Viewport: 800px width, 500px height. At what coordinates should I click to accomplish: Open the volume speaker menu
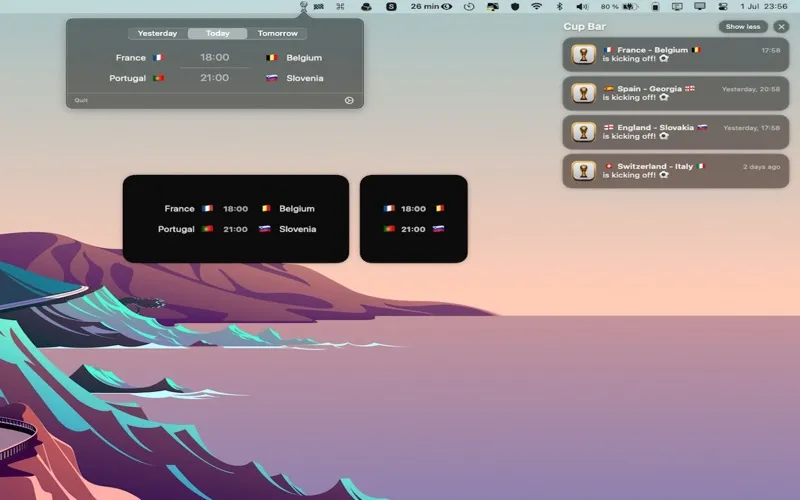pos(582,7)
